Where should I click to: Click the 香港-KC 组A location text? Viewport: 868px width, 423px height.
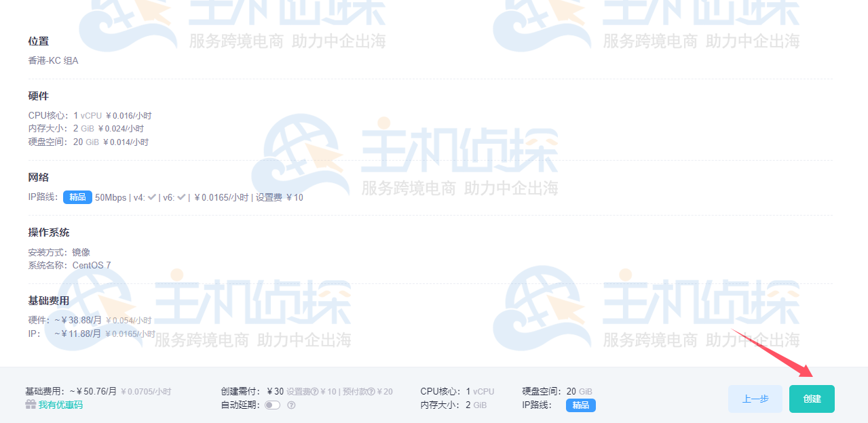[x=54, y=60]
